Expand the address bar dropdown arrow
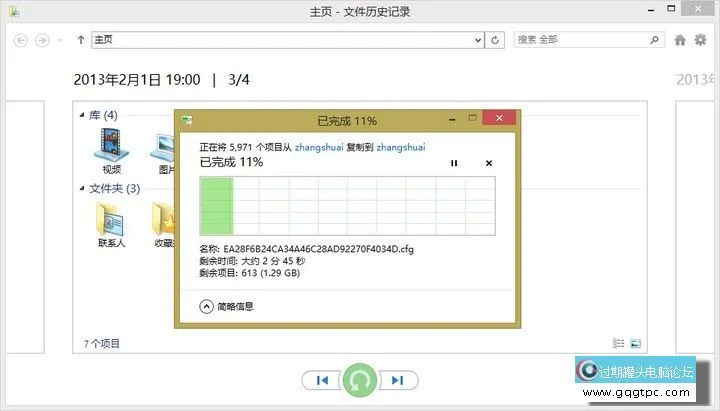The height and width of the screenshot is (411, 720). 478,40
